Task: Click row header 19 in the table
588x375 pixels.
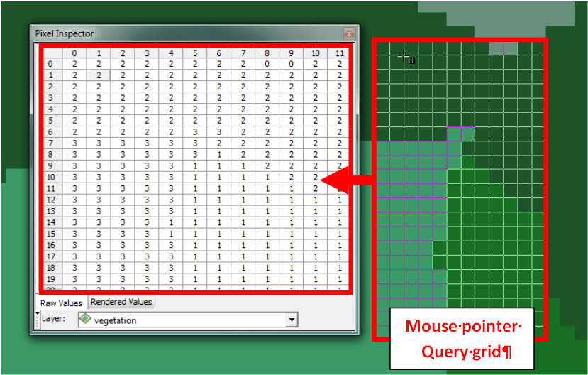Action: 51,279
